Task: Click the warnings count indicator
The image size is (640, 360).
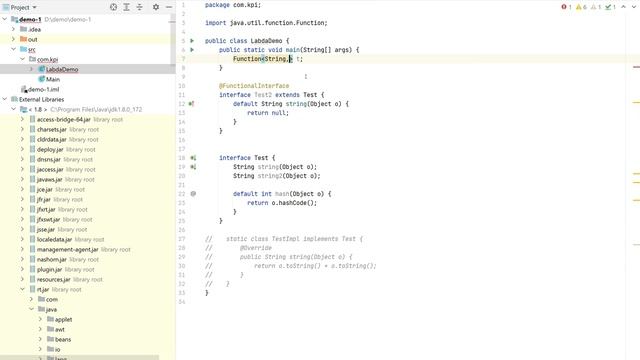Action: pyautogui.click(x=581, y=7)
